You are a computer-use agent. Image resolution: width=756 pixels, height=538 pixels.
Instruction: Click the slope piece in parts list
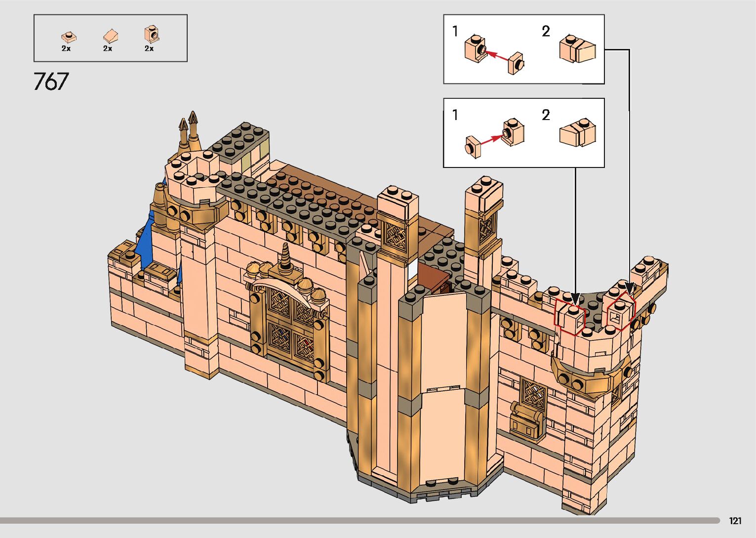(110, 36)
